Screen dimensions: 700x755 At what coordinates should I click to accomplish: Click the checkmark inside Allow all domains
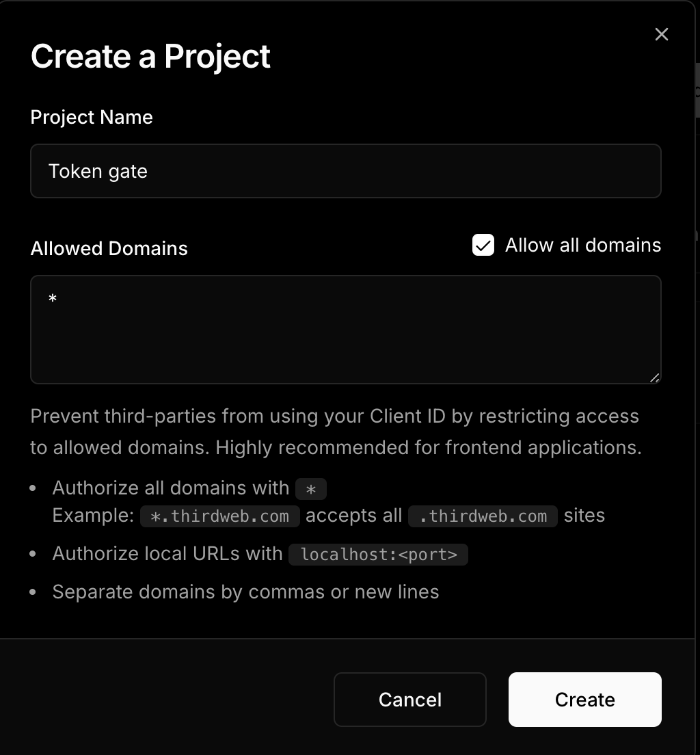[x=483, y=245]
